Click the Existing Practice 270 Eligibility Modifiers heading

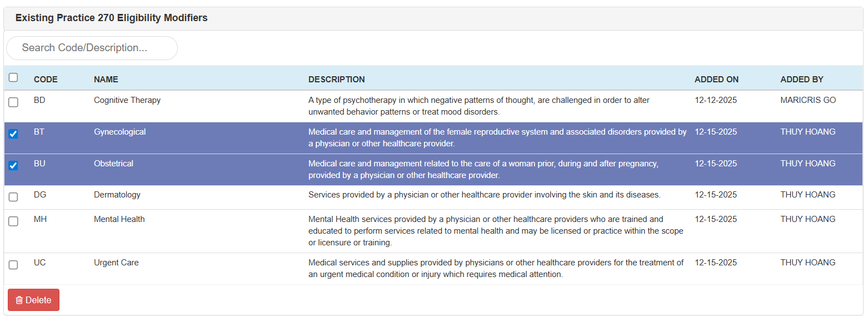(111, 18)
